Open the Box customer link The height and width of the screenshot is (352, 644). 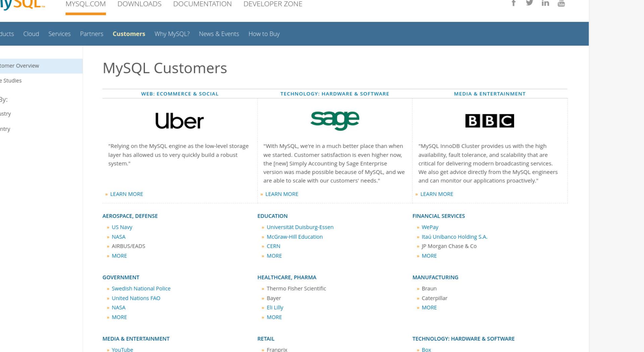pos(426,350)
